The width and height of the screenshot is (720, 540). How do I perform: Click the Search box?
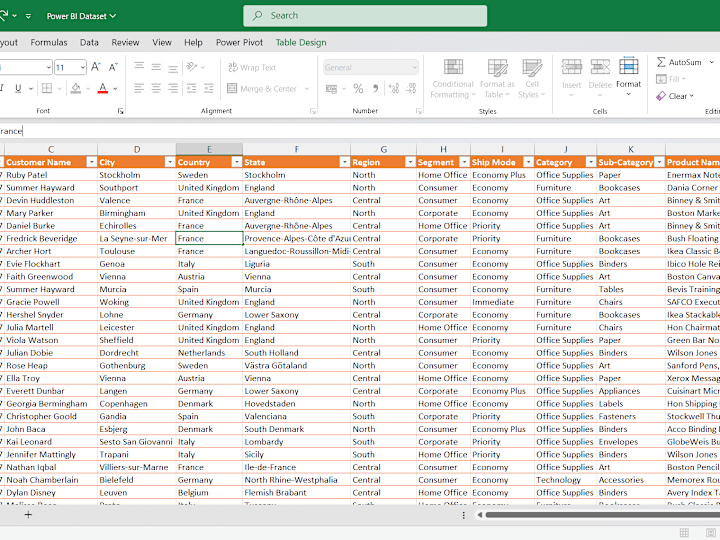pyautogui.click(x=365, y=16)
